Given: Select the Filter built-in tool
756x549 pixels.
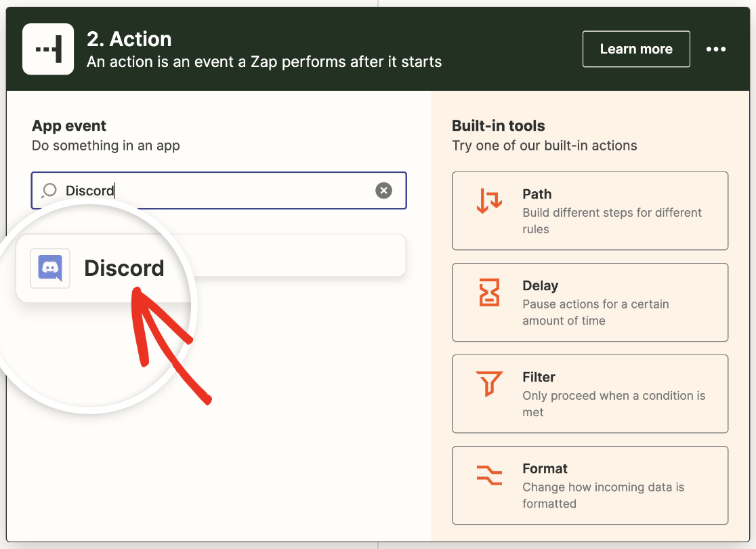Looking at the screenshot, I should point(590,394).
